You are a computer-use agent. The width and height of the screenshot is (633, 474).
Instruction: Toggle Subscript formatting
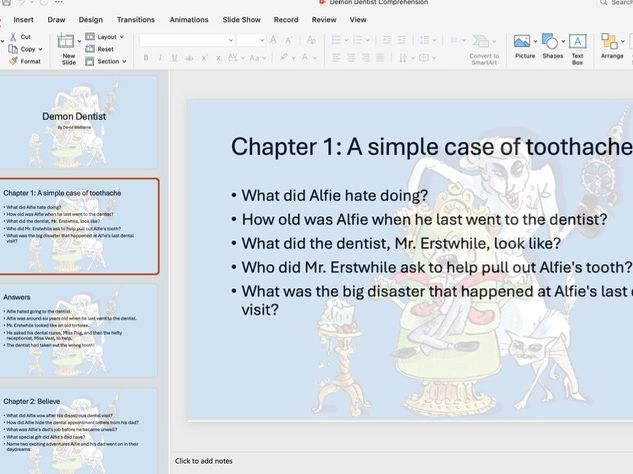tap(218, 59)
